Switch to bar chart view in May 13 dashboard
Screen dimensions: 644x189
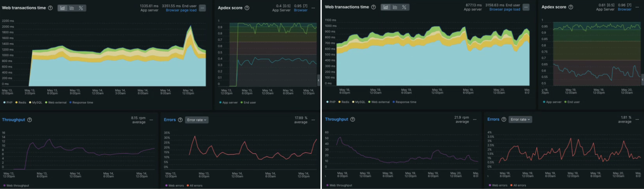point(72,8)
